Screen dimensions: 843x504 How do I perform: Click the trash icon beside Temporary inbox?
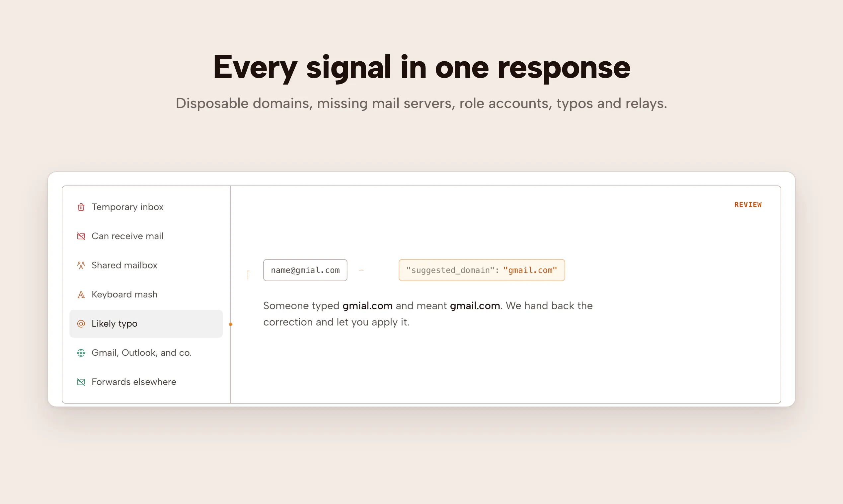tap(81, 207)
